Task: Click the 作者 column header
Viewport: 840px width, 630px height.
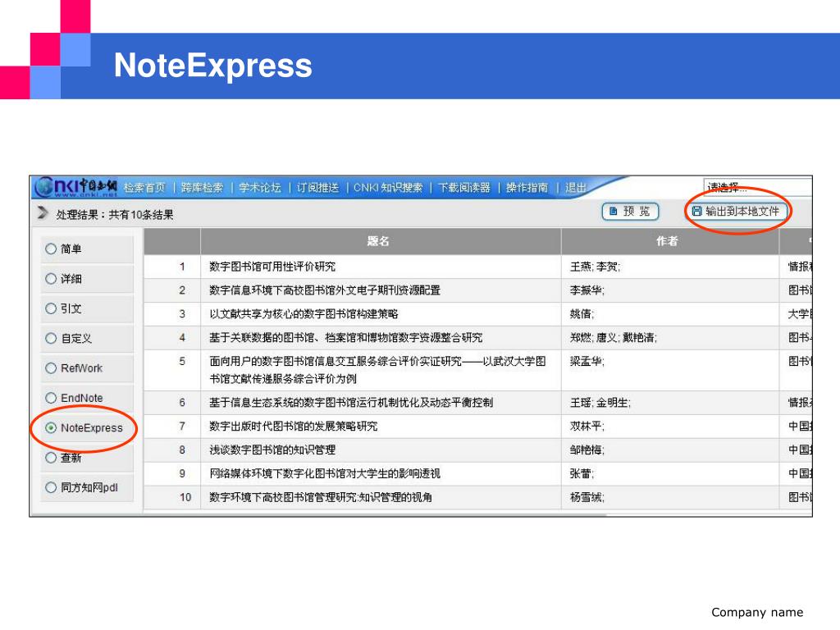Action: coord(669,241)
